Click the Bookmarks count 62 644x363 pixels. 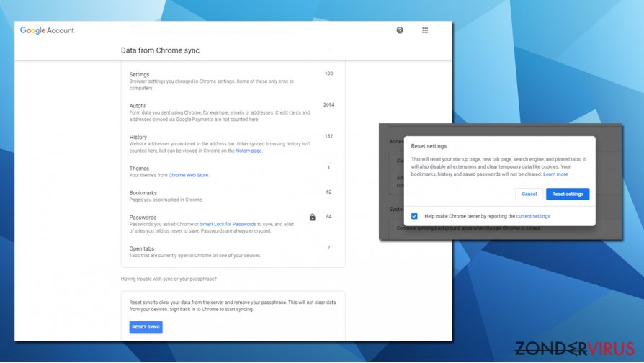(328, 192)
